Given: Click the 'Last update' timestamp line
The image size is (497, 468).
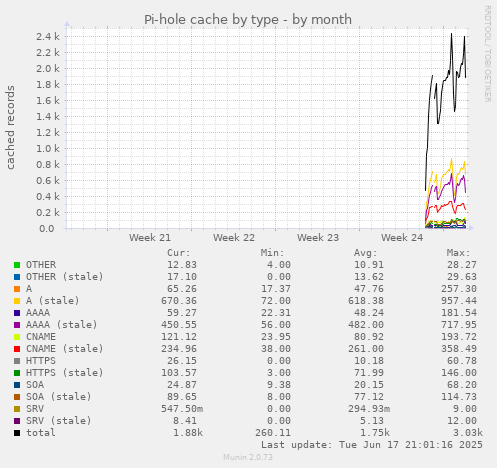Looking at the screenshot, I should pos(372,445).
